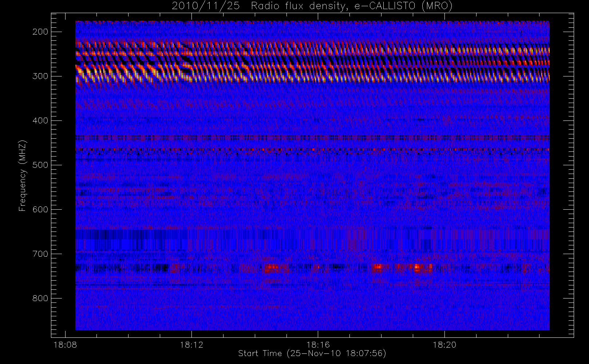This screenshot has width=589, height=364.
Task: Click the 800 frequency tick label
Action: (40, 298)
